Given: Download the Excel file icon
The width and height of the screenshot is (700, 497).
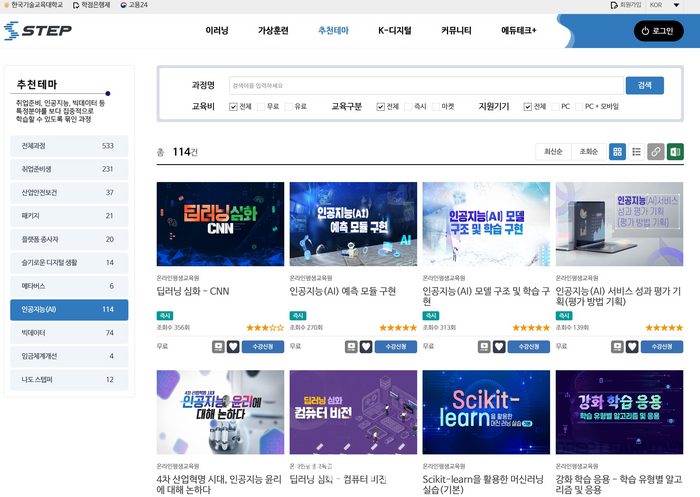Looking at the screenshot, I should pos(675,152).
